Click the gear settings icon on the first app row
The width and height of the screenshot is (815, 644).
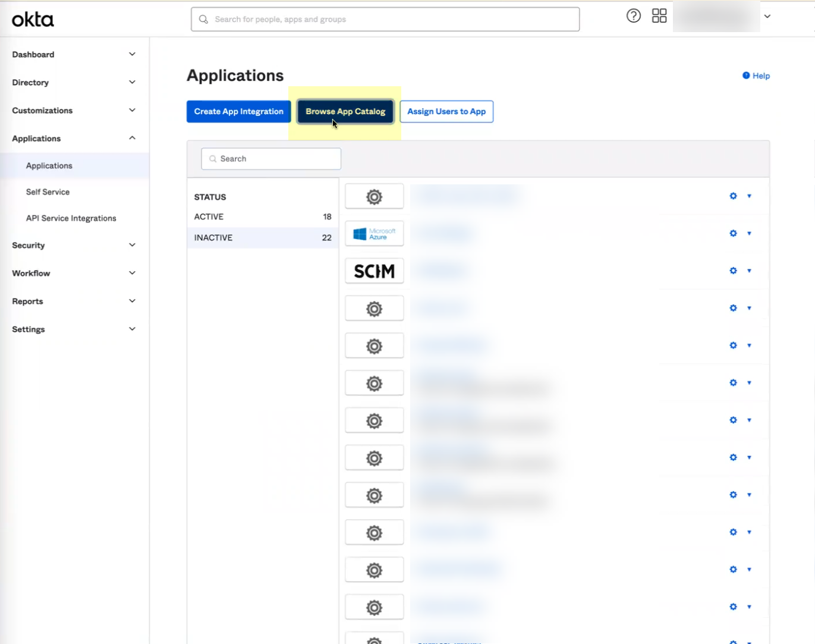tap(733, 196)
